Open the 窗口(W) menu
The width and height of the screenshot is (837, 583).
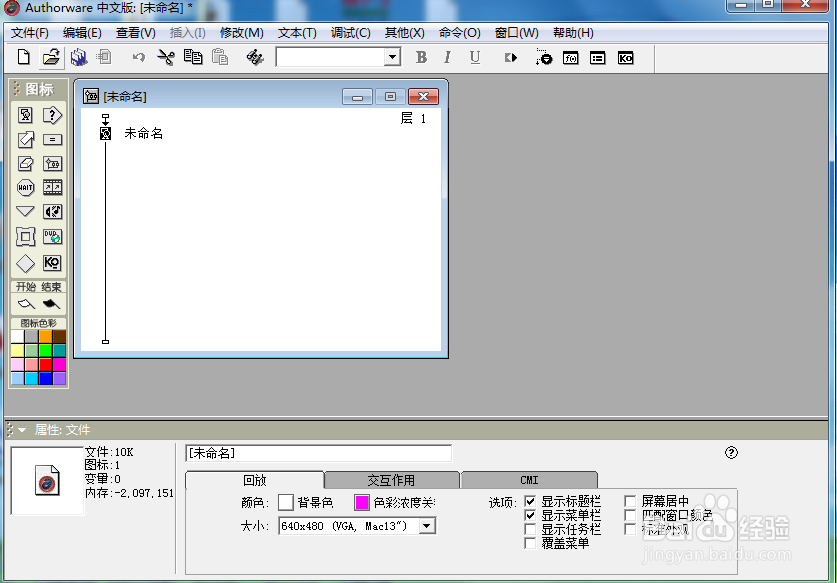[516, 33]
